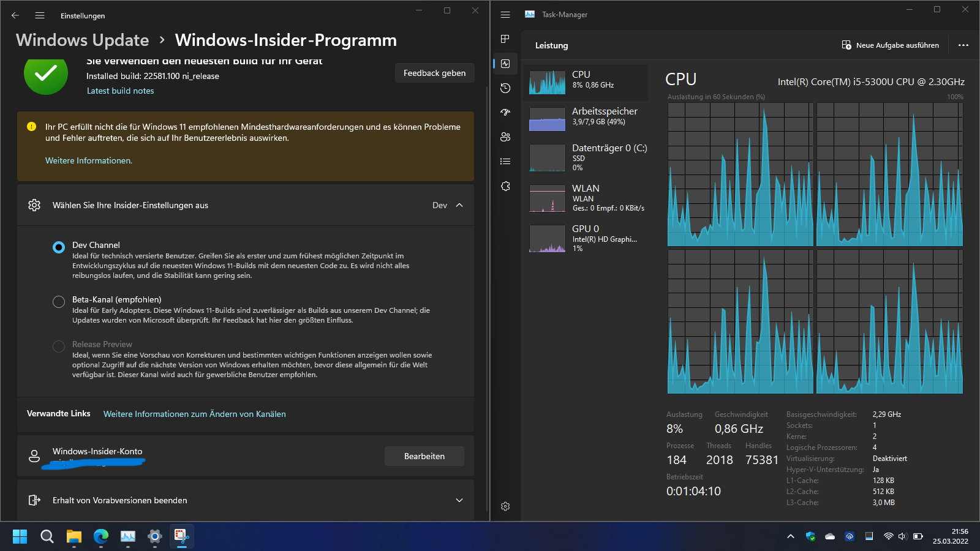
Task: Open the Processes view in Task Manager
Action: pos(505,39)
